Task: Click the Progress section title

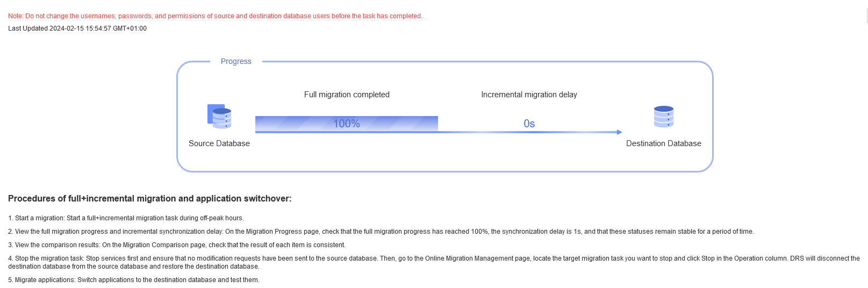Action: pyautogui.click(x=236, y=61)
